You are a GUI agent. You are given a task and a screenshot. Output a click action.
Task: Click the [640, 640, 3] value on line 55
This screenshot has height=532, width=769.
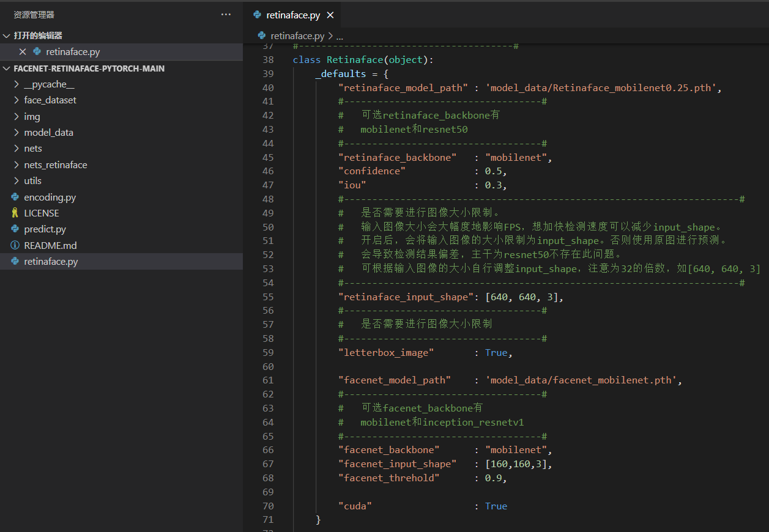522,297
